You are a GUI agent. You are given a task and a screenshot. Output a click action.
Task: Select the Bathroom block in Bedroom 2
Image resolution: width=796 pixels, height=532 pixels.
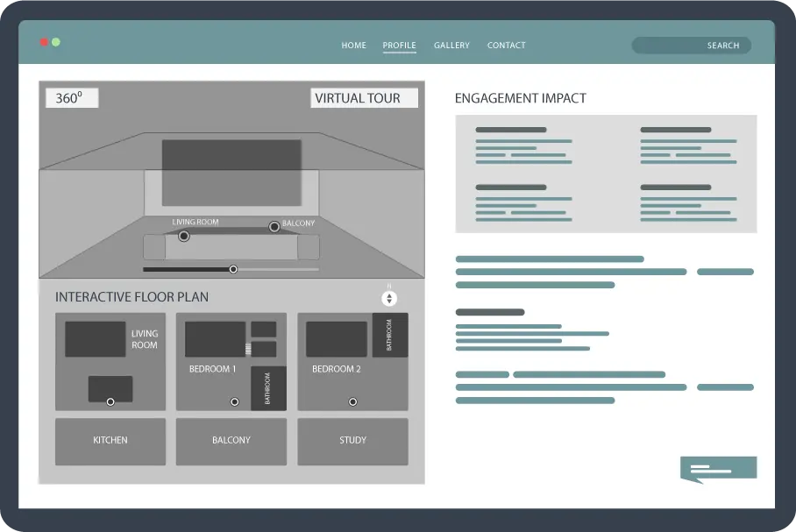[390, 335]
